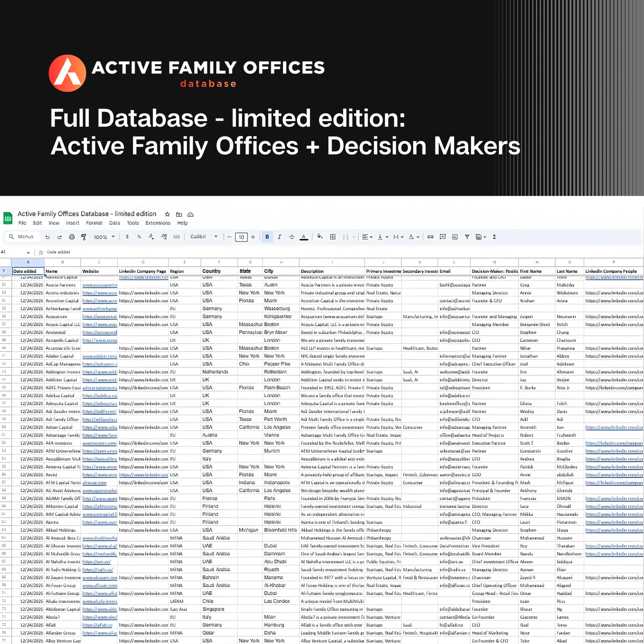Open the Format menu
The image size is (644, 644).
click(94, 223)
